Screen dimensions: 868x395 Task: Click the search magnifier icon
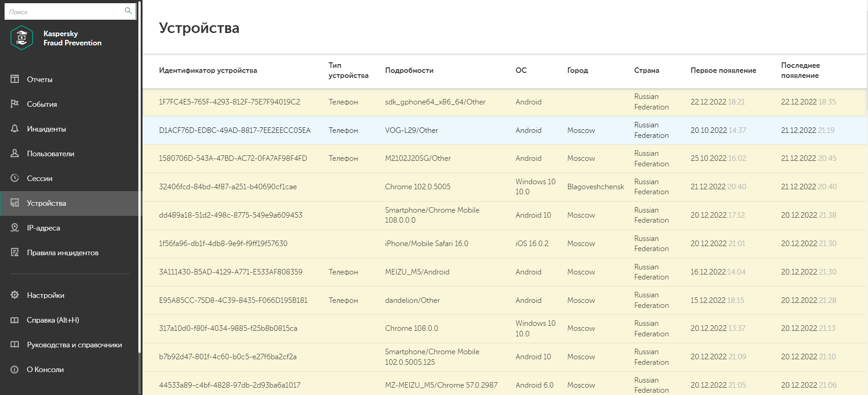(x=128, y=11)
